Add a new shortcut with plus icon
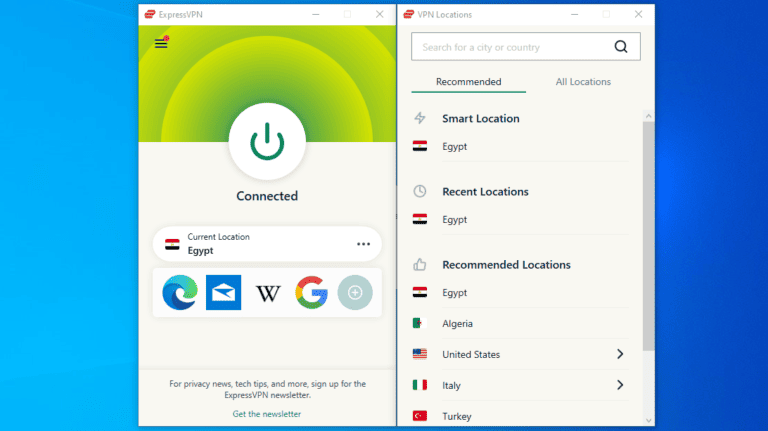 [x=355, y=293]
